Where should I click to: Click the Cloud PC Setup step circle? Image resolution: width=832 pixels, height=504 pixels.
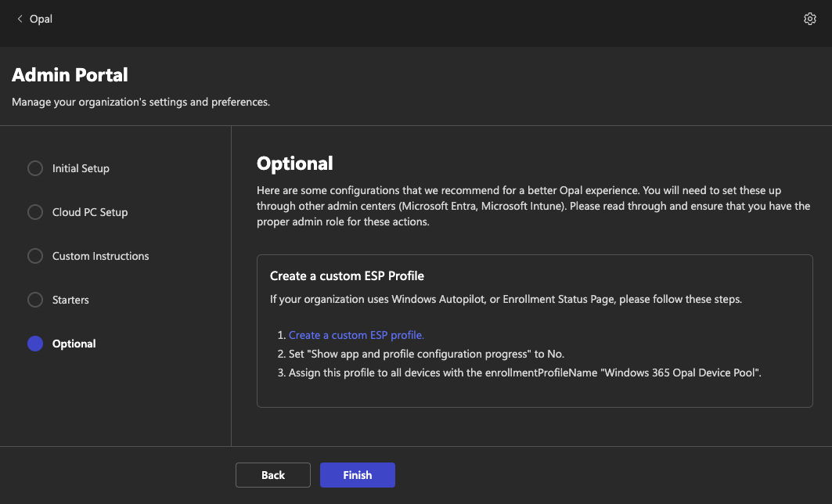tap(35, 212)
